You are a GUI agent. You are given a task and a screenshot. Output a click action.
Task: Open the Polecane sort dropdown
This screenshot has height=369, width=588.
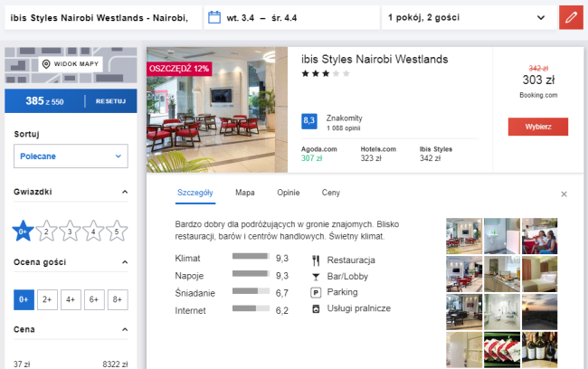click(x=71, y=156)
